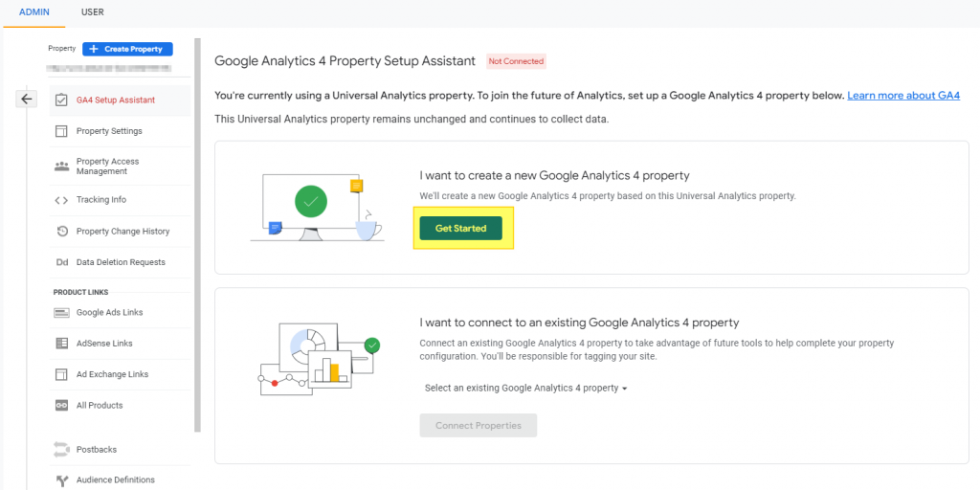Image resolution: width=980 pixels, height=490 pixels.
Task: Click the Property Settings layout icon
Action: [x=61, y=131]
